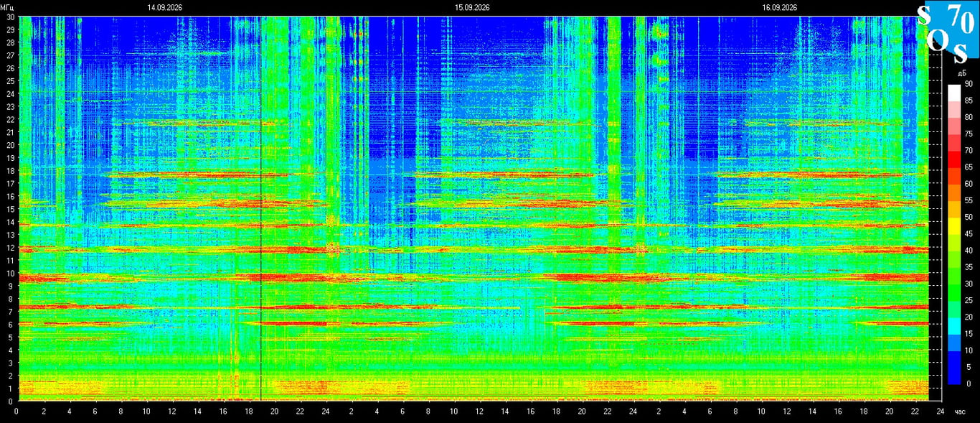Select the 9 label on the MHz axis
The width and height of the screenshot is (980, 423).
12,286
